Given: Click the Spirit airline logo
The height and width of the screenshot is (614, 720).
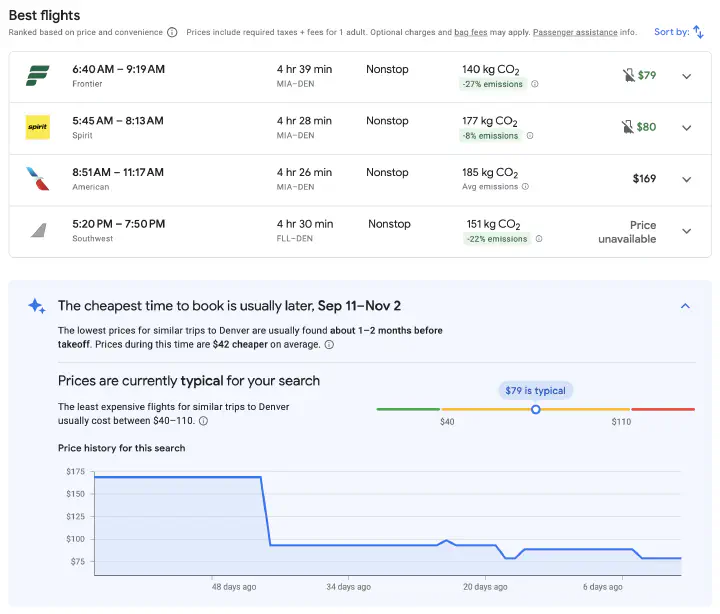Looking at the screenshot, I should click(x=38, y=127).
